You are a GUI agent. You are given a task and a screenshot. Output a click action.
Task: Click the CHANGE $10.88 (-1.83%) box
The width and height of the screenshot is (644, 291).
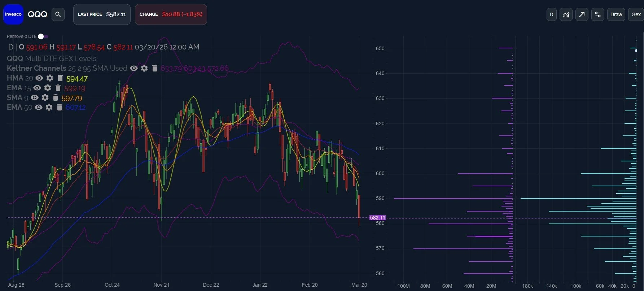click(x=171, y=14)
